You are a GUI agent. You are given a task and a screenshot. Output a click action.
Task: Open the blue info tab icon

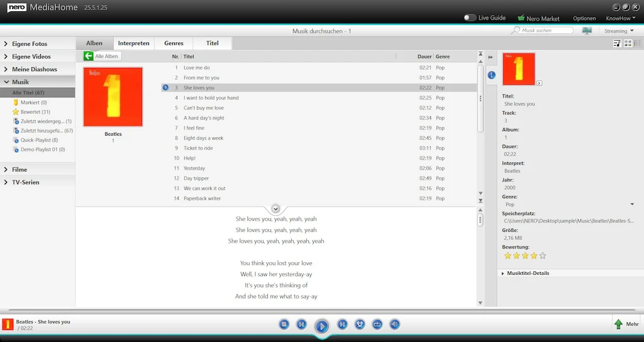click(x=491, y=75)
